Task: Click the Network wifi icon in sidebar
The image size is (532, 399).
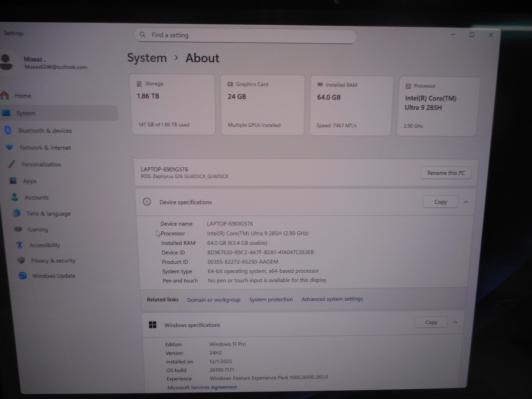Action: click(x=10, y=147)
